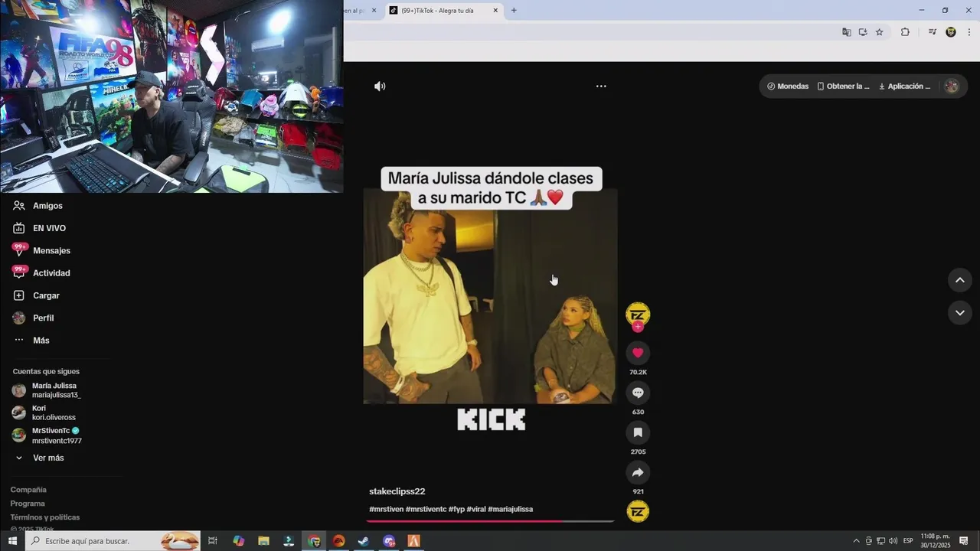Open Task View on the taskbar
Image resolution: width=980 pixels, height=551 pixels.
213,541
